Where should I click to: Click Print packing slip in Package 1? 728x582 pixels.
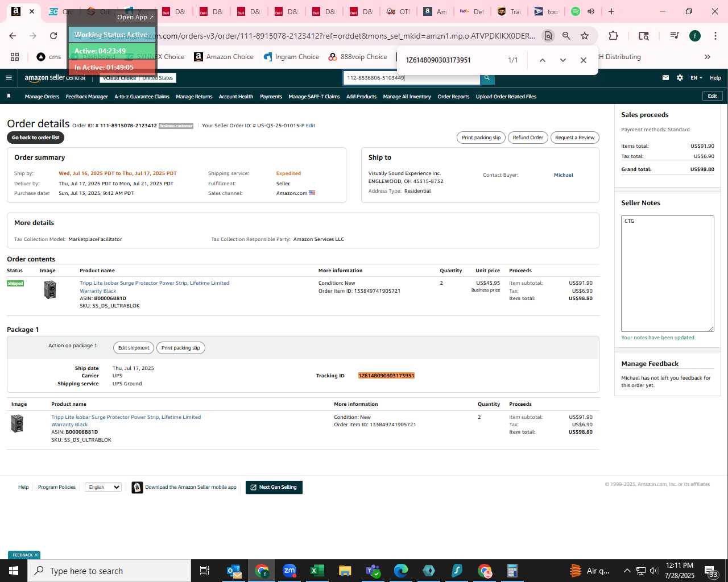pyautogui.click(x=181, y=348)
